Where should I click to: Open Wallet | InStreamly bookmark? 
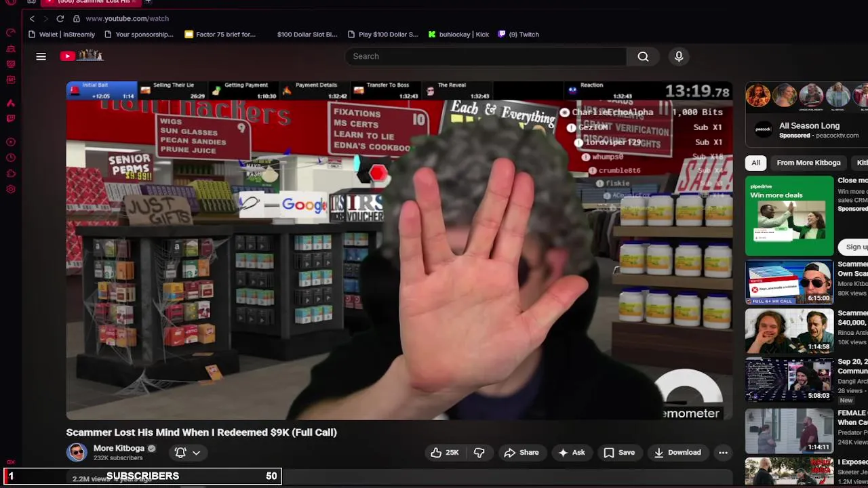click(62, 34)
